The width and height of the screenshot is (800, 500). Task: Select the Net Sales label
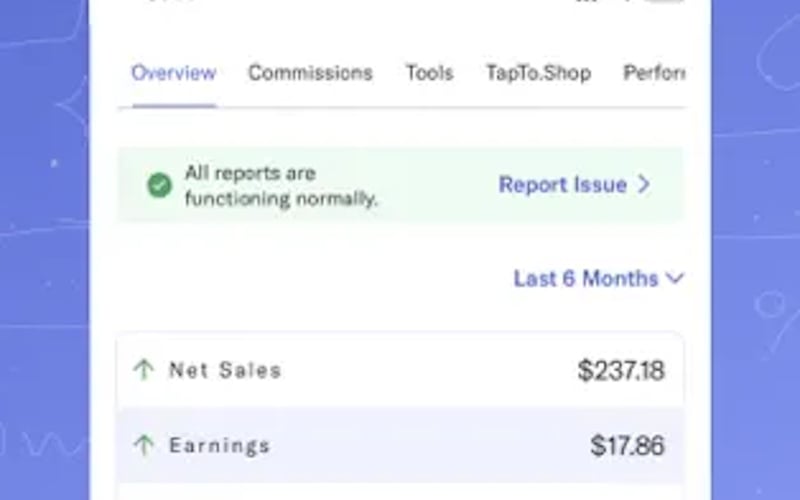click(x=225, y=370)
